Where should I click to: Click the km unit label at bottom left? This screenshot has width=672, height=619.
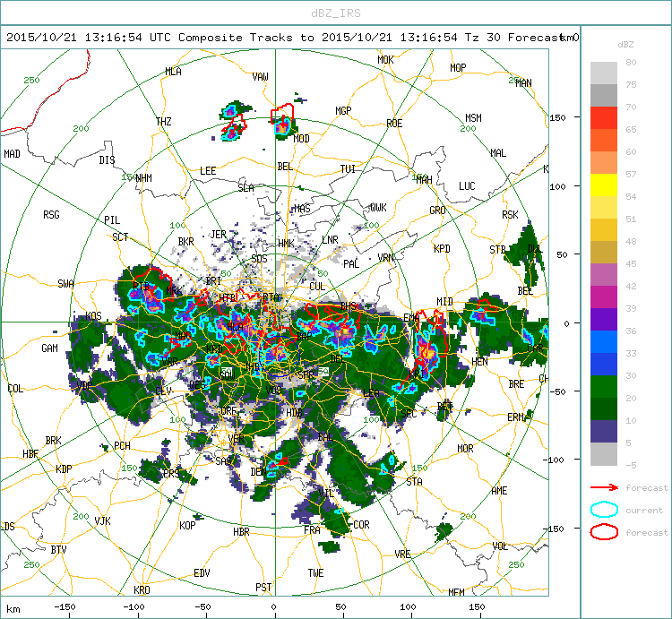click(x=13, y=609)
